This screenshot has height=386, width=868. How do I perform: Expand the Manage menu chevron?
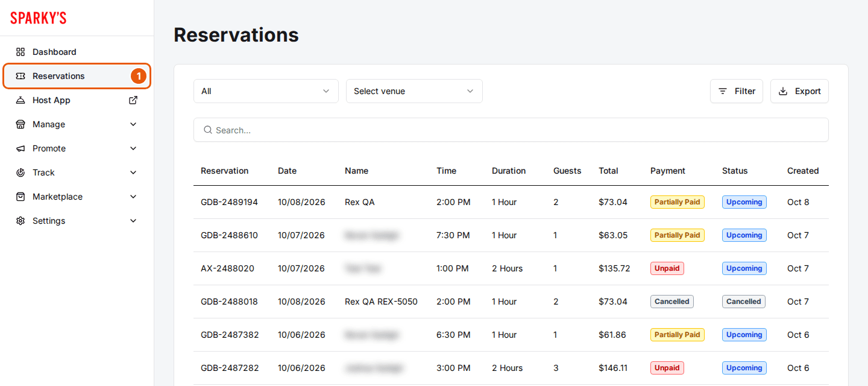click(133, 124)
